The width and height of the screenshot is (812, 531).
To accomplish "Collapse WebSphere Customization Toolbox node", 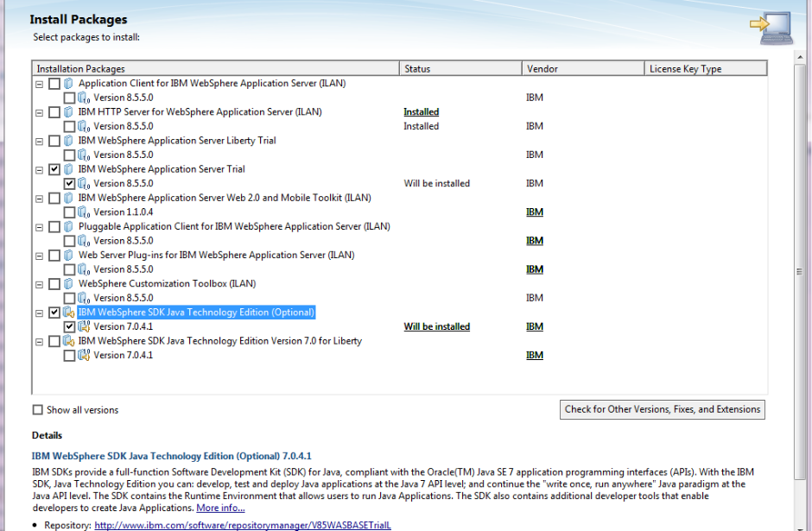I will tap(40, 285).
